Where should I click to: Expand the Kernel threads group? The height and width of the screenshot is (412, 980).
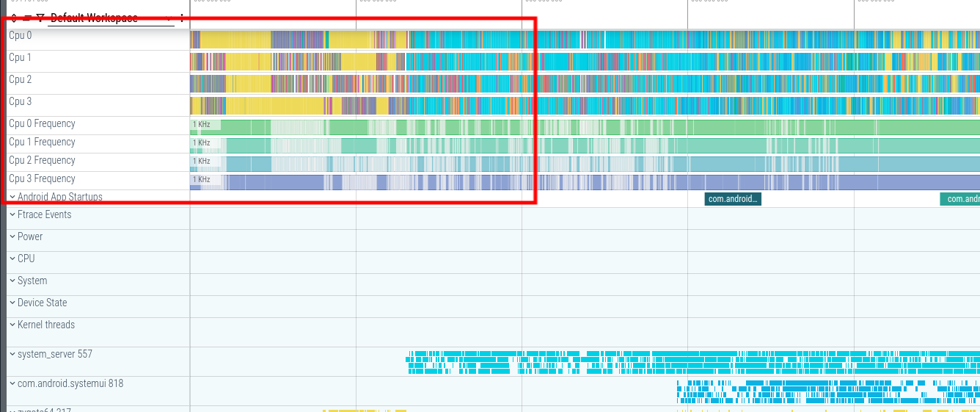(12, 325)
